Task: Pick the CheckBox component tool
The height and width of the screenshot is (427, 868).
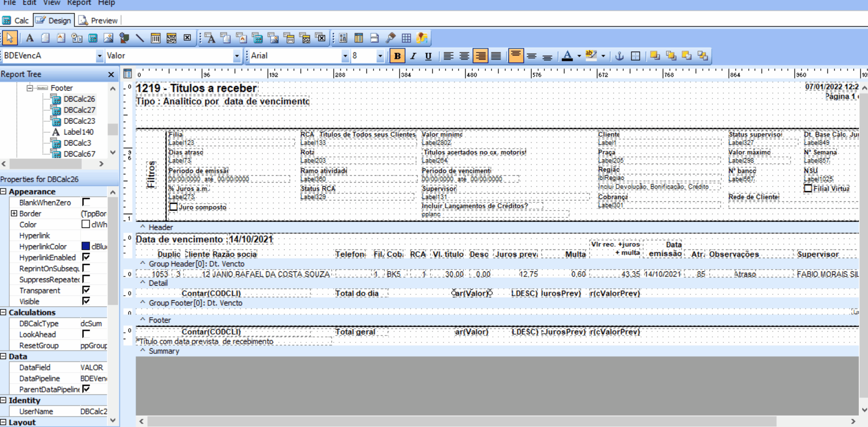Action: point(187,38)
